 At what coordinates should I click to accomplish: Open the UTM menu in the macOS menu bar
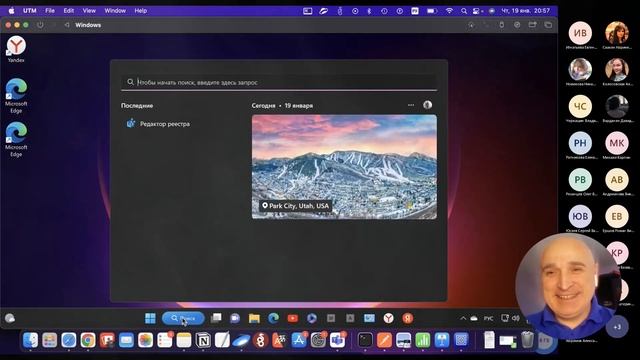tap(29, 11)
